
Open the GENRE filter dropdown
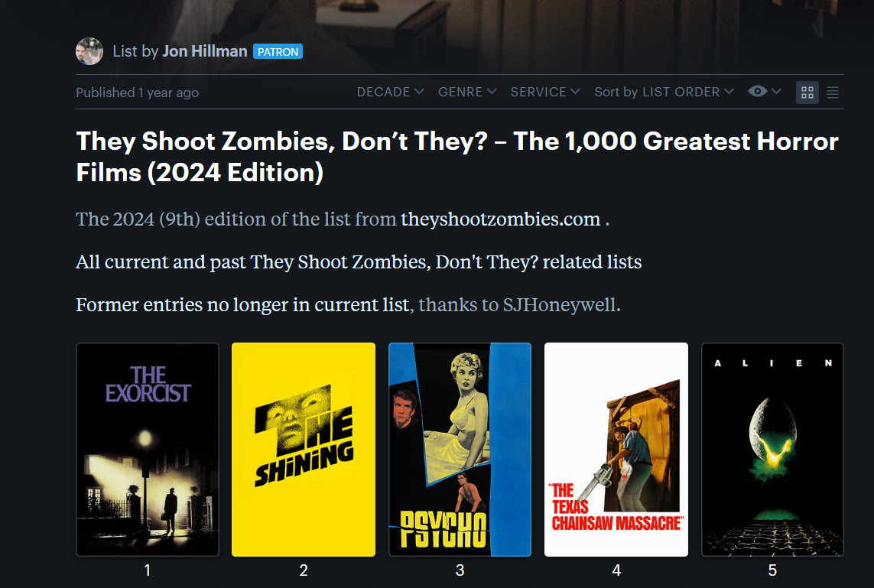(x=467, y=92)
